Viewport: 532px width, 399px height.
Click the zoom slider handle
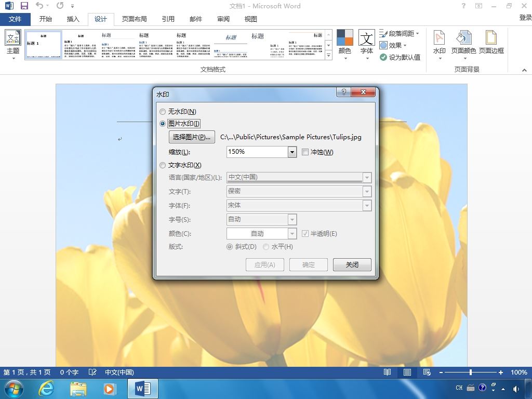click(471, 372)
